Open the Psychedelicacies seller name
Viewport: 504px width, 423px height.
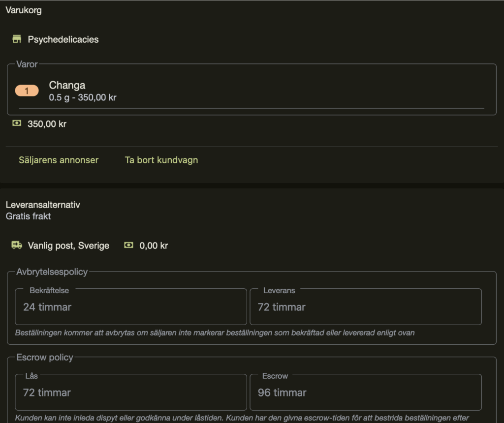[x=63, y=39]
